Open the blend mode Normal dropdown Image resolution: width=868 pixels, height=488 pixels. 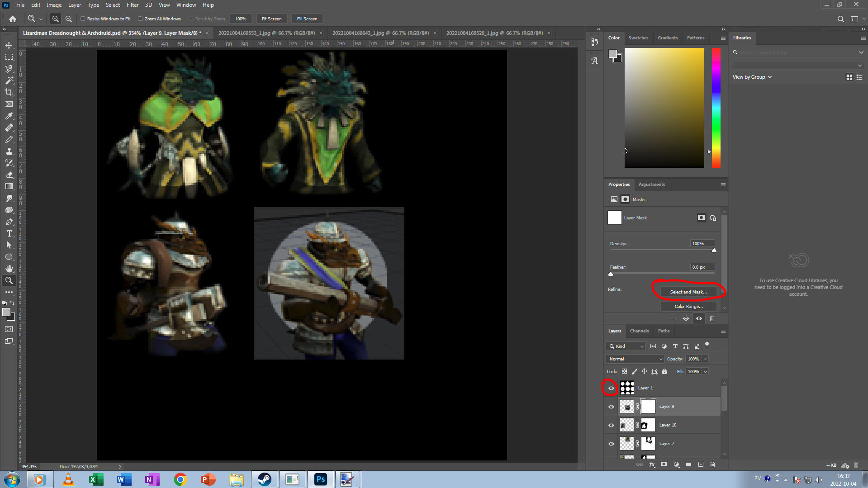pos(635,359)
